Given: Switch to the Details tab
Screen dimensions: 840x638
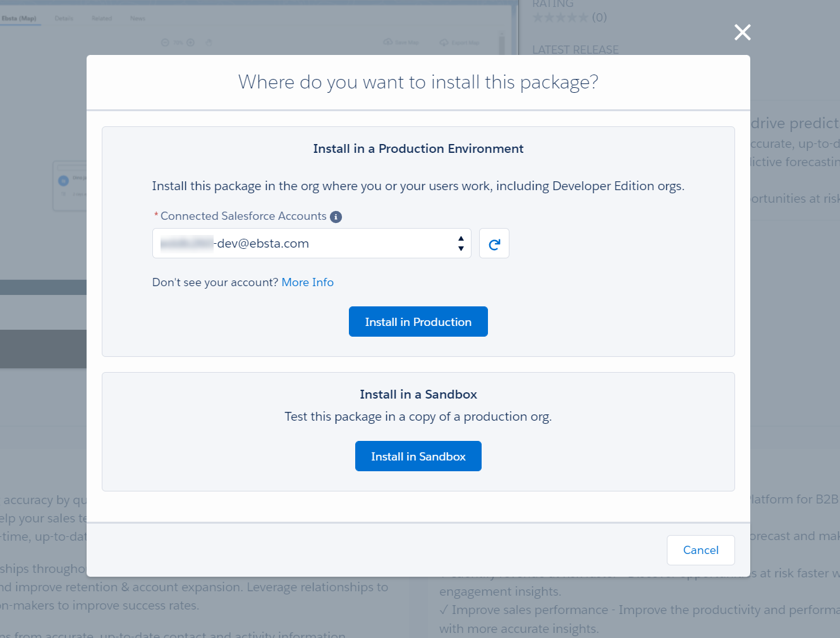Looking at the screenshot, I should tap(64, 18).
